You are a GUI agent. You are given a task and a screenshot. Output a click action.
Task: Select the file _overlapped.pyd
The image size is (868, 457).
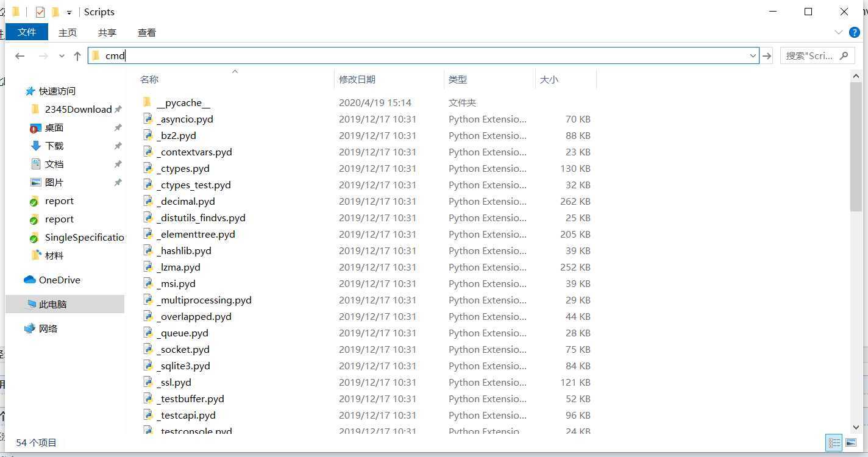tap(194, 316)
